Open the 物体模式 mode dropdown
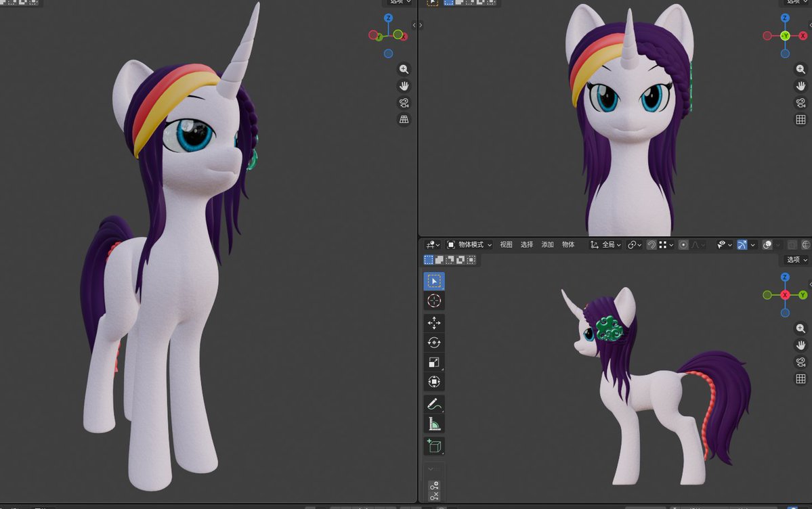812x509 pixels. click(x=470, y=245)
